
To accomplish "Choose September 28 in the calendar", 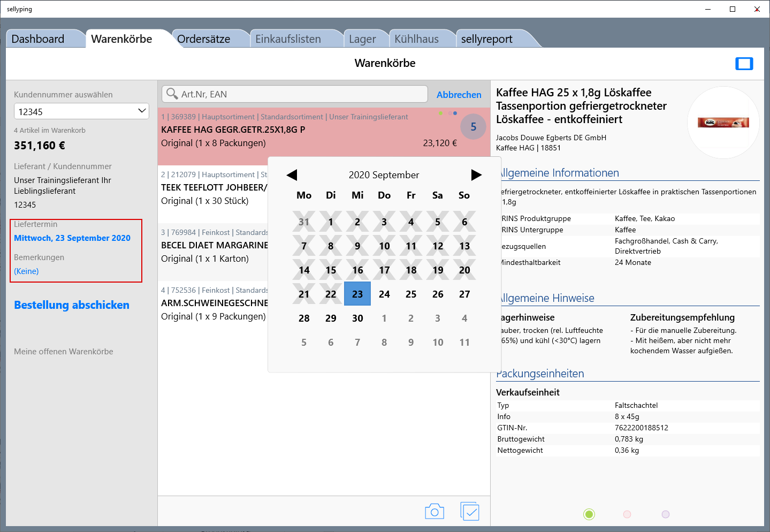I will (304, 318).
